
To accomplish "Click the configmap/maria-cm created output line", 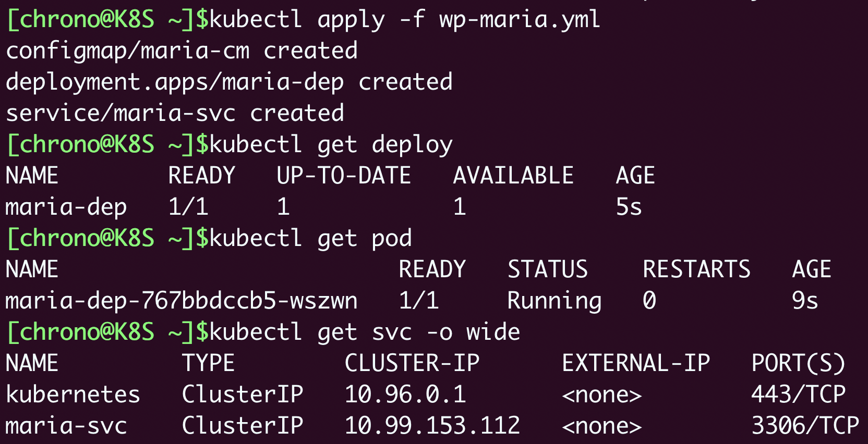I will pyautogui.click(x=182, y=51).
